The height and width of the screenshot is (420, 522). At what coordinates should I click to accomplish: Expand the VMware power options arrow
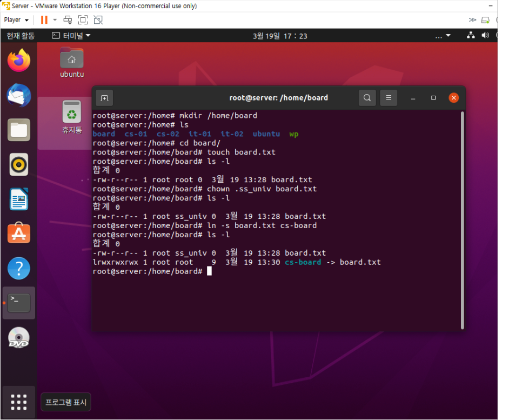pos(55,20)
